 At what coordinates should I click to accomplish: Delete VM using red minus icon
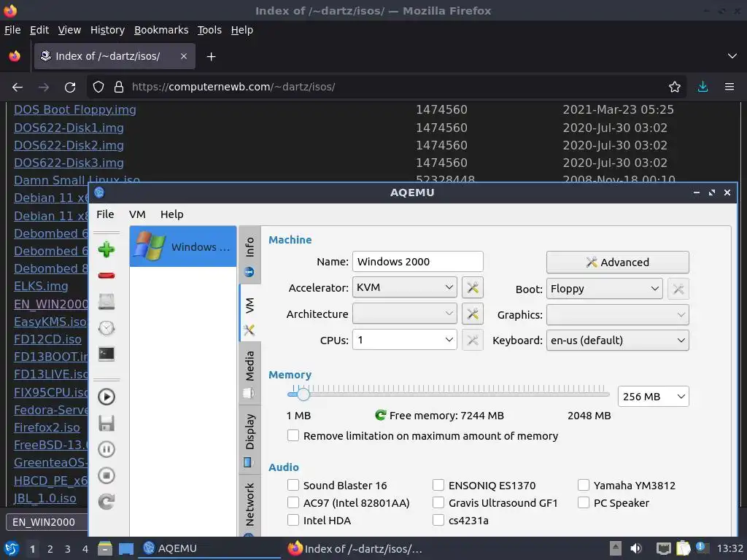click(107, 275)
